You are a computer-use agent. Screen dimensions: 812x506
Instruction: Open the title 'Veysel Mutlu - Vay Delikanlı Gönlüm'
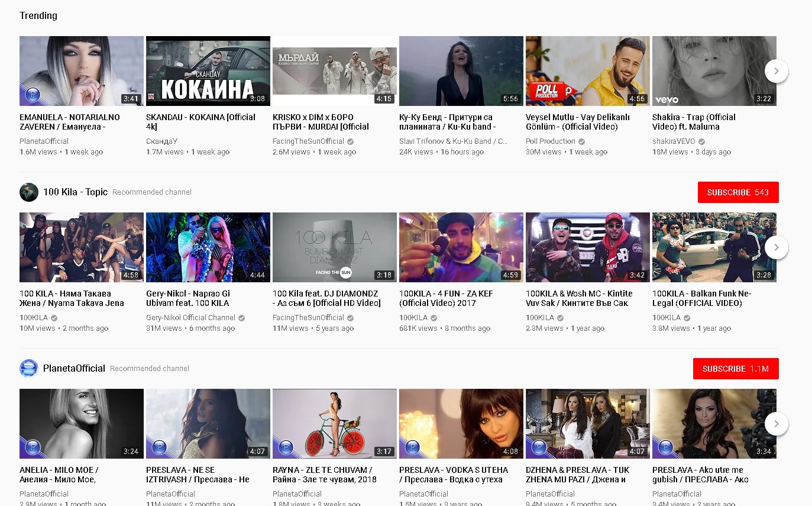(578, 122)
